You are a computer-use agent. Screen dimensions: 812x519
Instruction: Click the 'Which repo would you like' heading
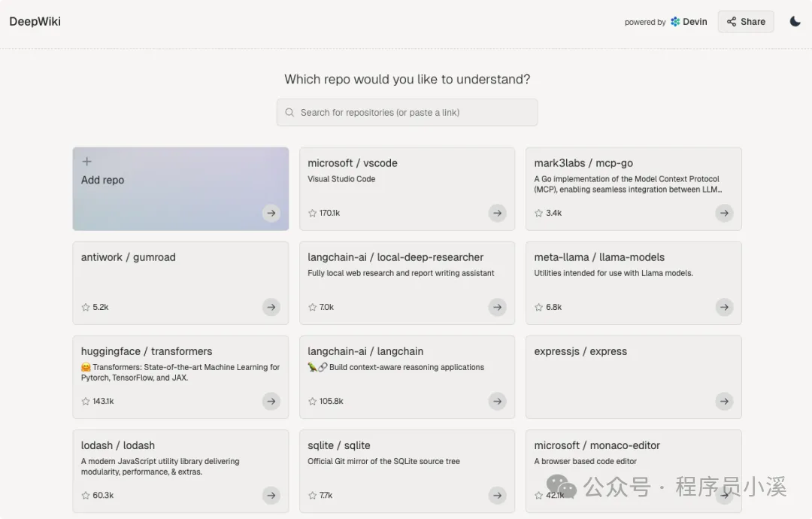coord(407,79)
